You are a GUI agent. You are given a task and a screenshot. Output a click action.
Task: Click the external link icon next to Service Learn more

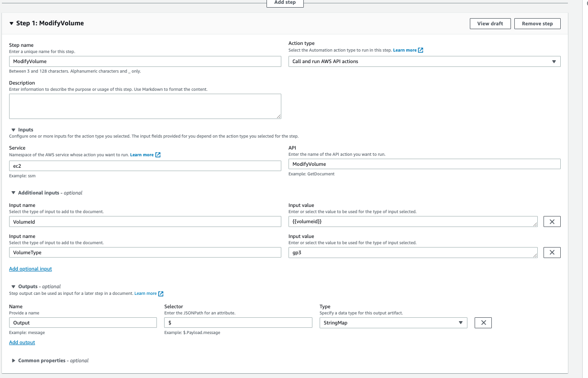[158, 155]
